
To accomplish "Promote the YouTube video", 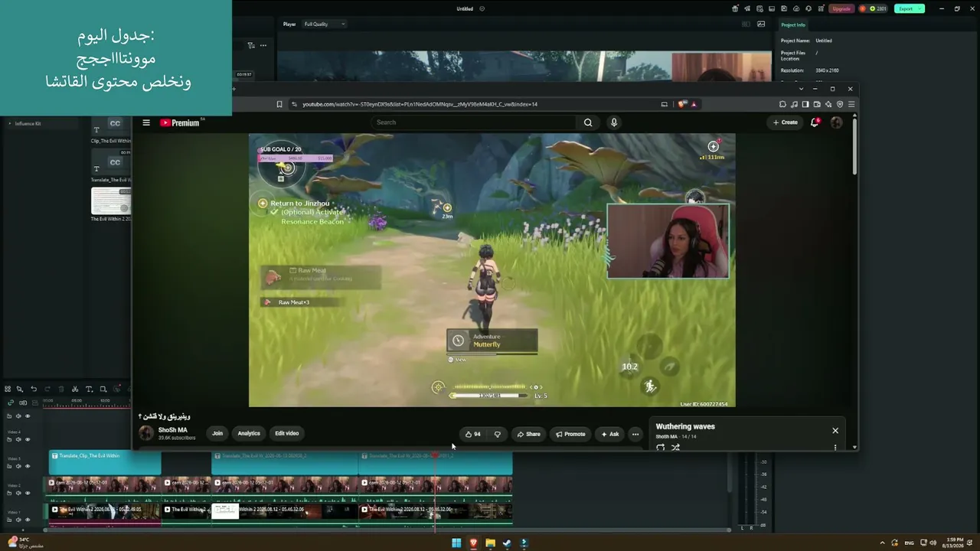I will (570, 434).
